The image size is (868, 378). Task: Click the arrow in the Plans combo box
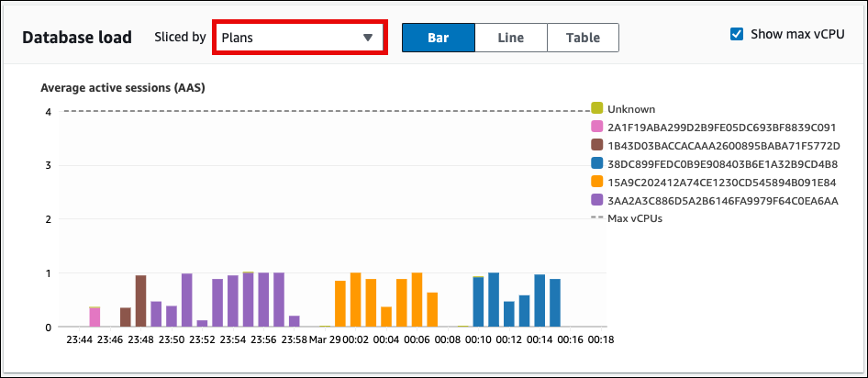pyautogui.click(x=367, y=38)
